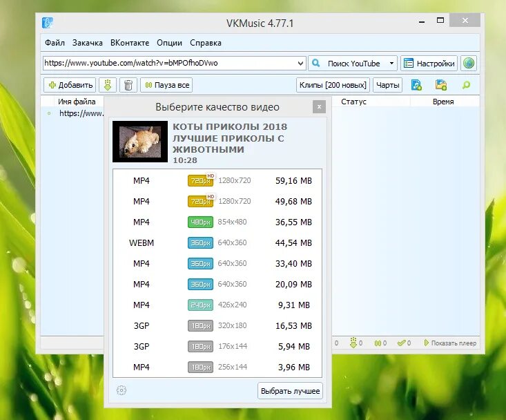Viewport: 506px width, 420px height.
Task: Click Показать плеер link
Action: pos(450,343)
